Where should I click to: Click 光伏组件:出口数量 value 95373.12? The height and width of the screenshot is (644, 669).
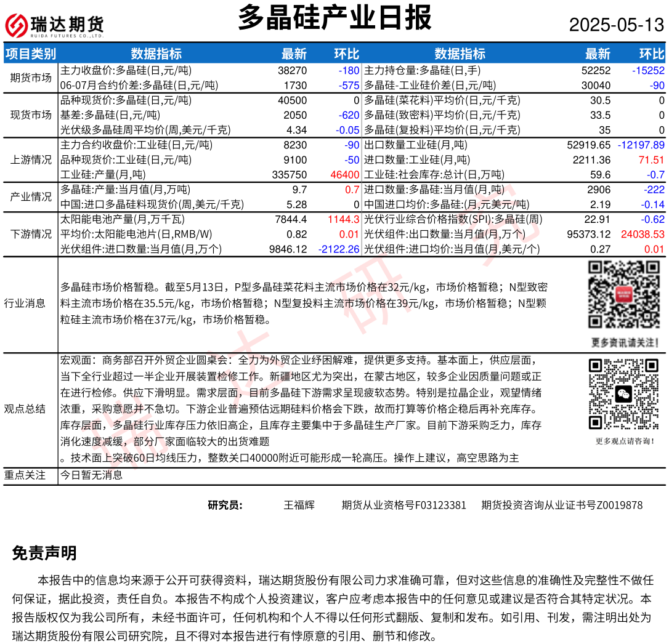pyautogui.click(x=589, y=235)
